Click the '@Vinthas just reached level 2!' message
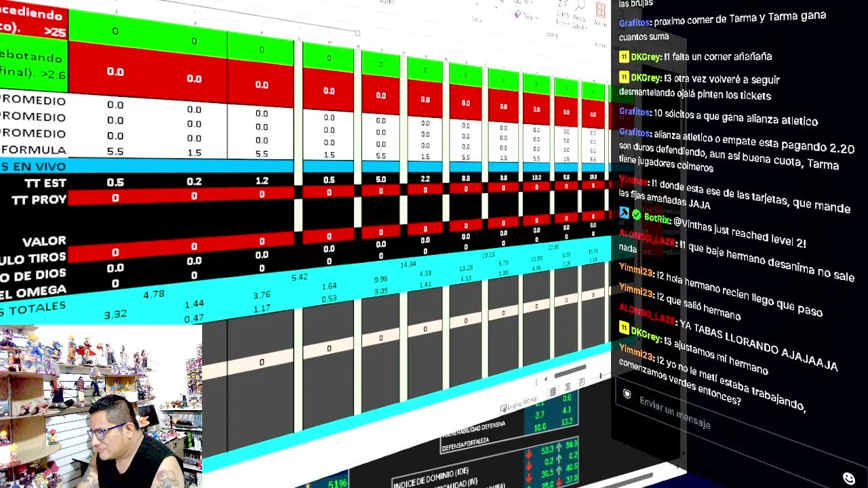Viewport: 868px width, 488px height. [x=740, y=232]
